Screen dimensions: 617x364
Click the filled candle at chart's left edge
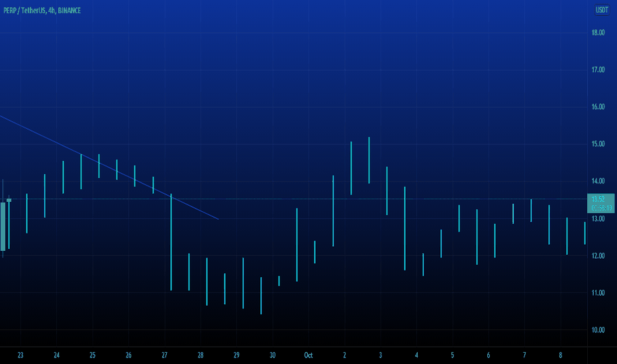[x=3, y=226]
